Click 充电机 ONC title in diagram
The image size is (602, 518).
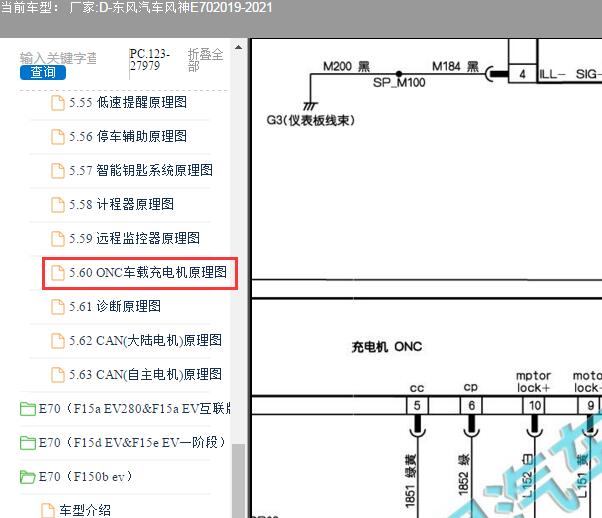[387, 347]
